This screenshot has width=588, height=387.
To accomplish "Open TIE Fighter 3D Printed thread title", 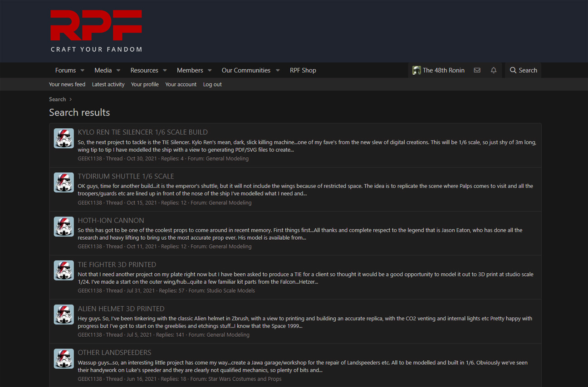I will [117, 264].
